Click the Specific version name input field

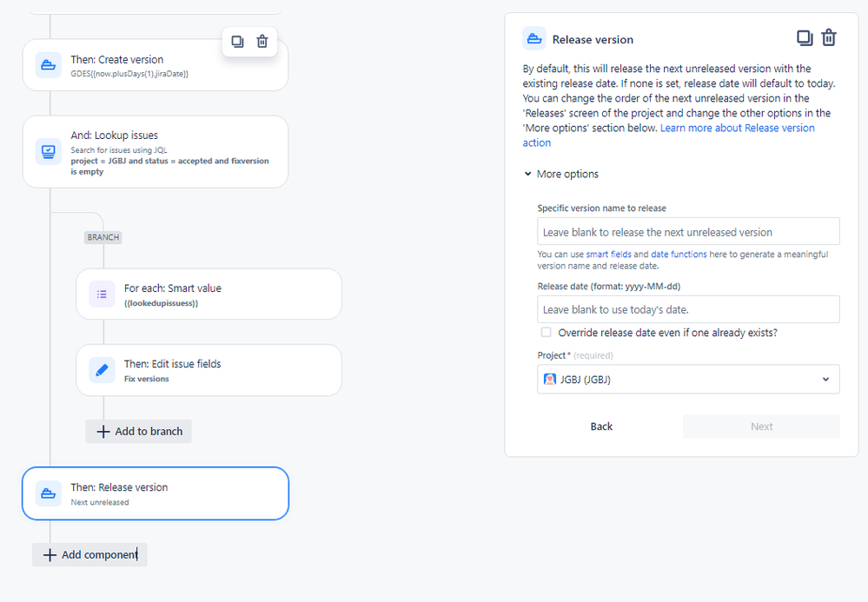(688, 231)
